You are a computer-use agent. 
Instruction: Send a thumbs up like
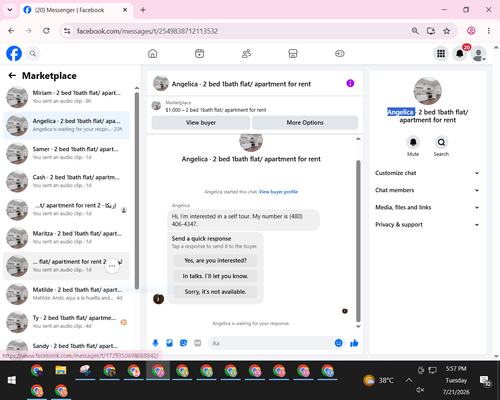point(354,343)
